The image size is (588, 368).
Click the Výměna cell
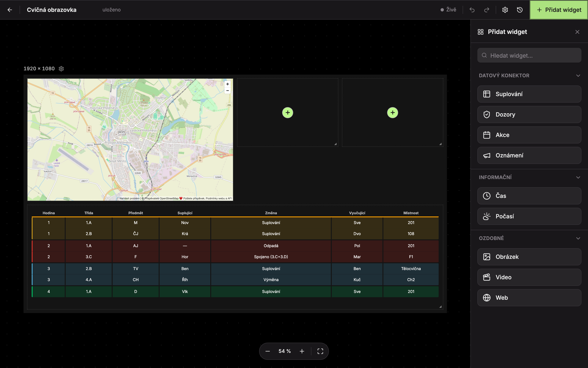point(271,280)
